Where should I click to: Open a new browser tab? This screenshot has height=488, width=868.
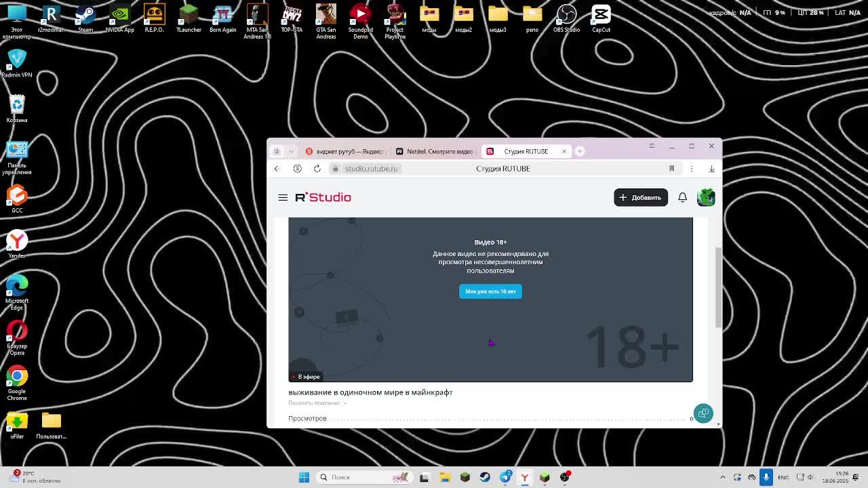(580, 151)
